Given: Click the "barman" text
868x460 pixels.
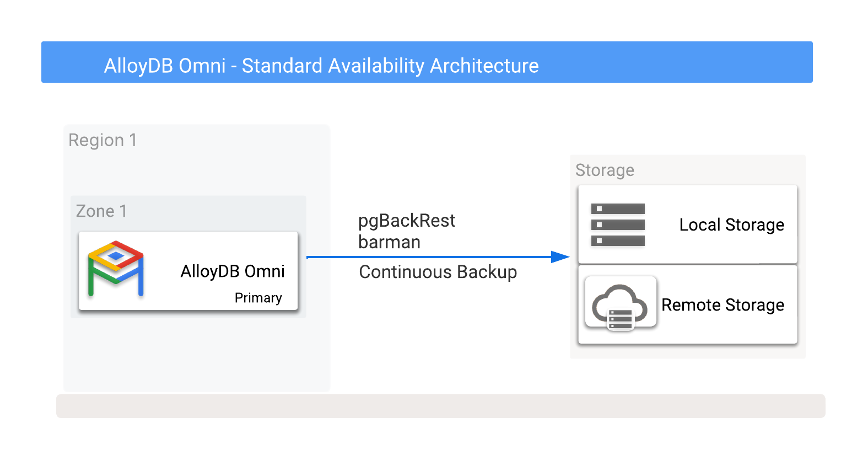Looking at the screenshot, I should click(389, 242).
